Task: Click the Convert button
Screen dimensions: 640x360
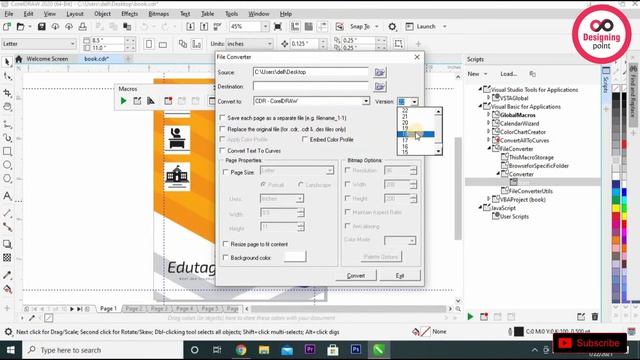Action: (x=356, y=276)
